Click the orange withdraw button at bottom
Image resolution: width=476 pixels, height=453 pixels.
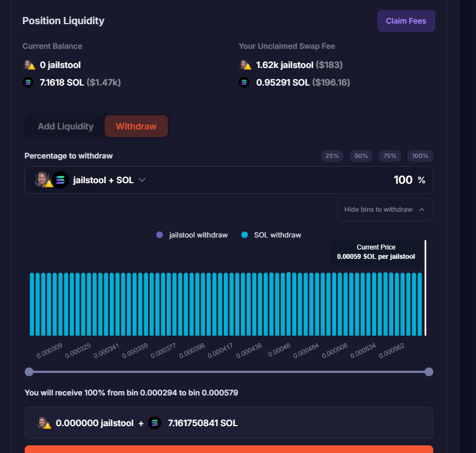coord(229,449)
